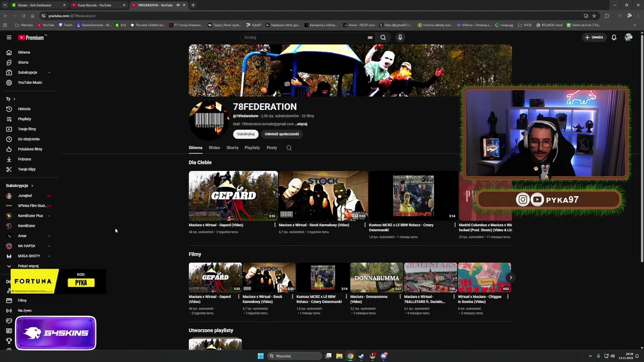This screenshot has width=644, height=362.
Task: Open notifications bell
Action: pos(614,37)
